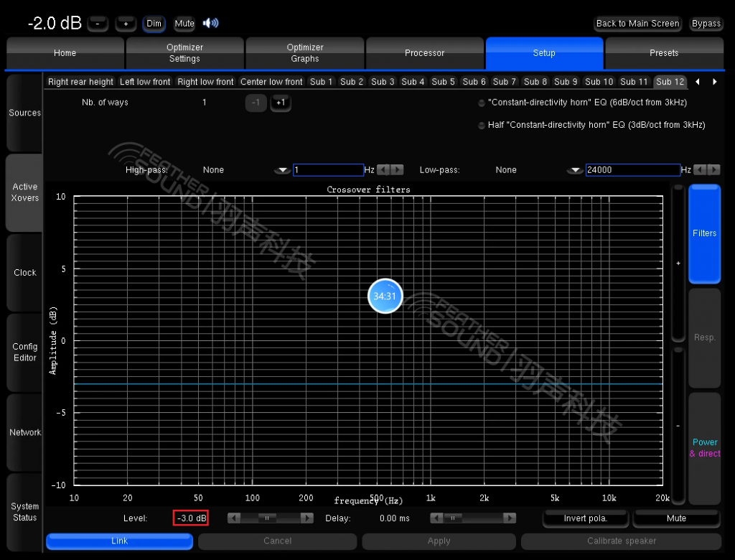Click the speaker volume icon
This screenshot has width=735, height=560.
(x=210, y=23)
